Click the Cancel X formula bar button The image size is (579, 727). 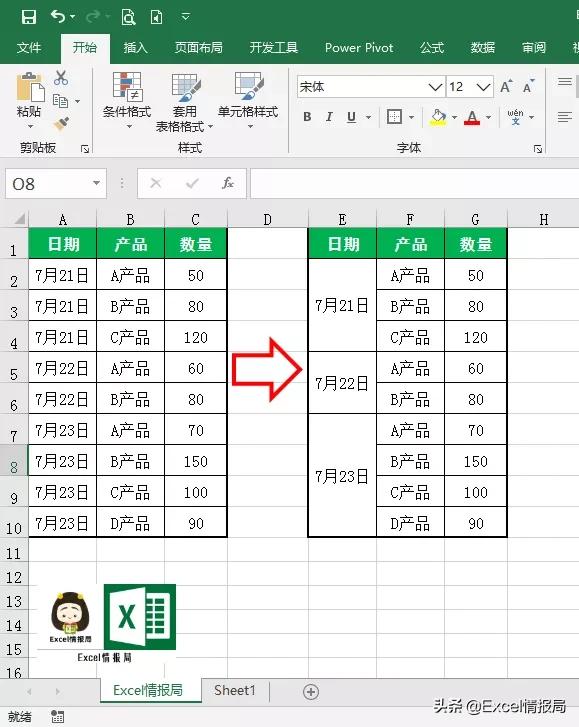point(156,184)
